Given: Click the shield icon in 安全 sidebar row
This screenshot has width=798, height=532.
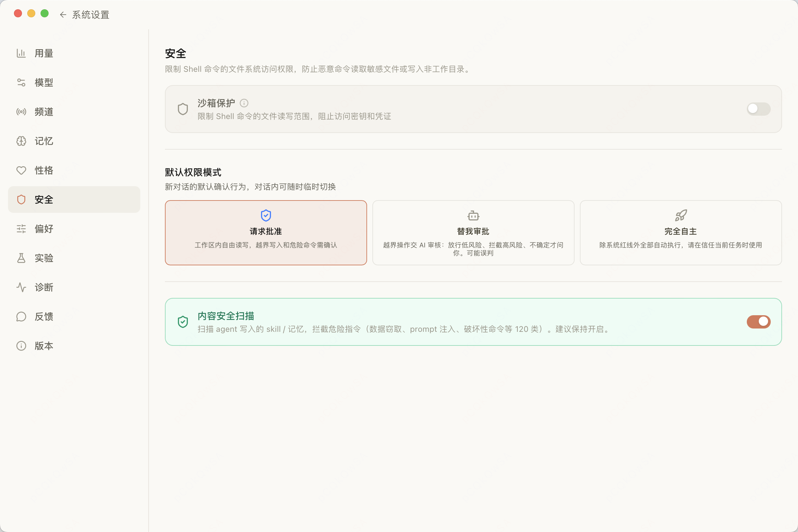Looking at the screenshot, I should 21,199.
